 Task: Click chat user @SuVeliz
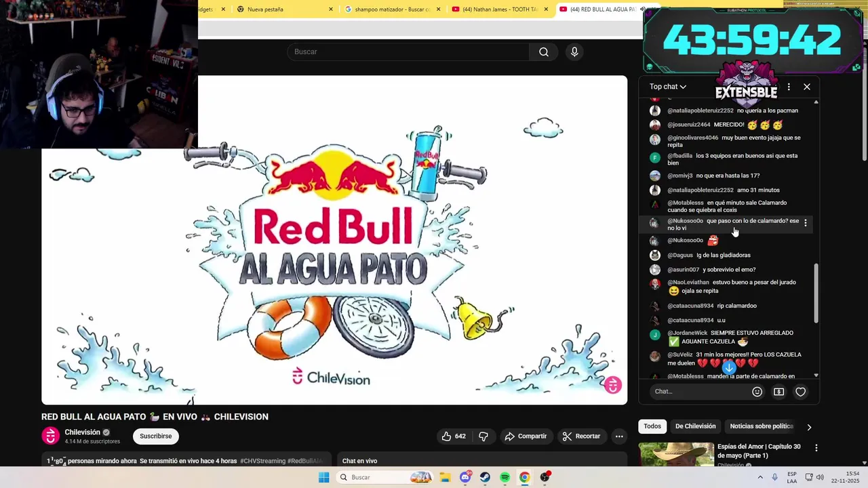coord(679,354)
